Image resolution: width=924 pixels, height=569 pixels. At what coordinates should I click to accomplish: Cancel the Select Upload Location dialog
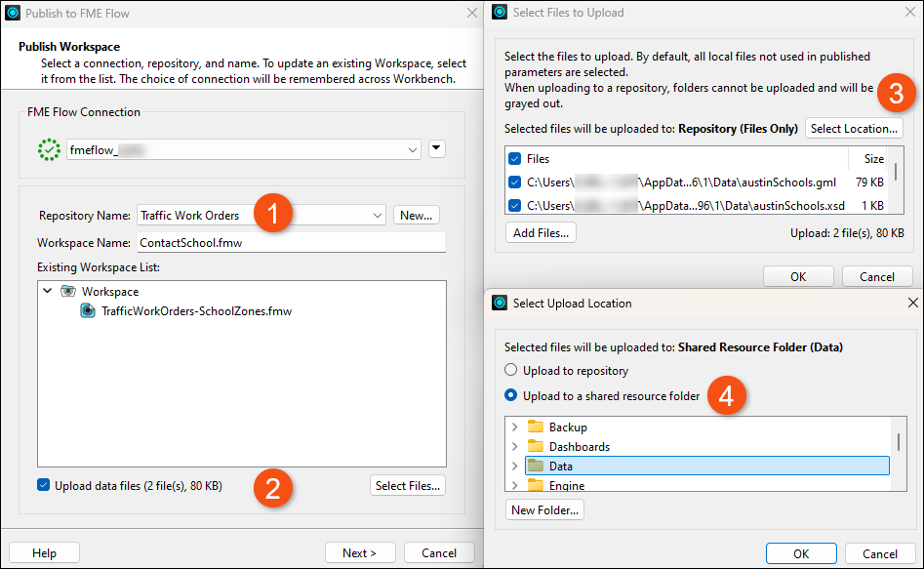click(880, 553)
